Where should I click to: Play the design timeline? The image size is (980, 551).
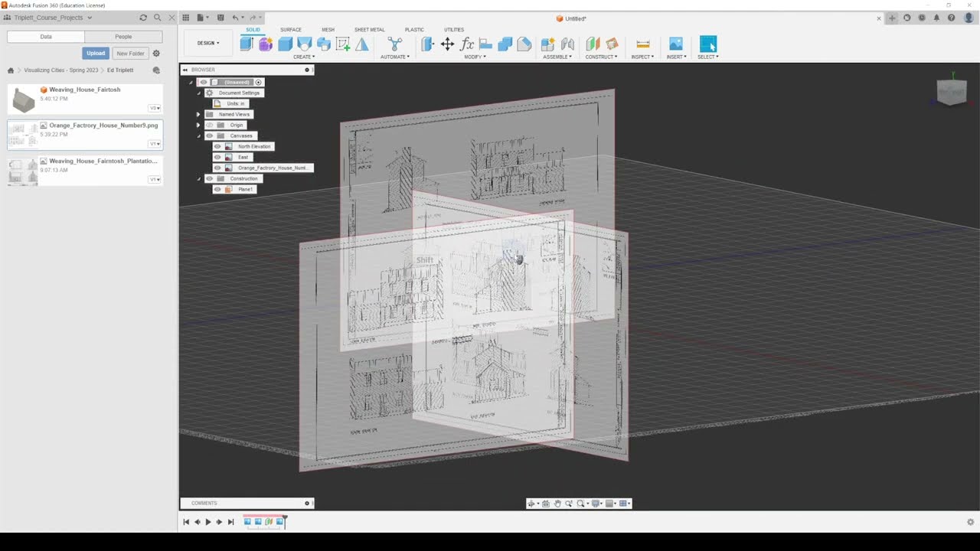pyautogui.click(x=207, y=522)
